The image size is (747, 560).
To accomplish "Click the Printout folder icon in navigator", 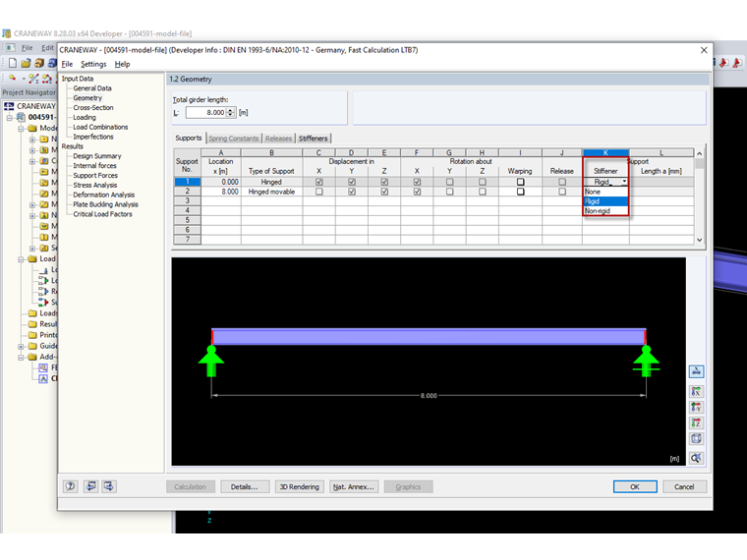I will pyautogui.click(x=32, y=335).
